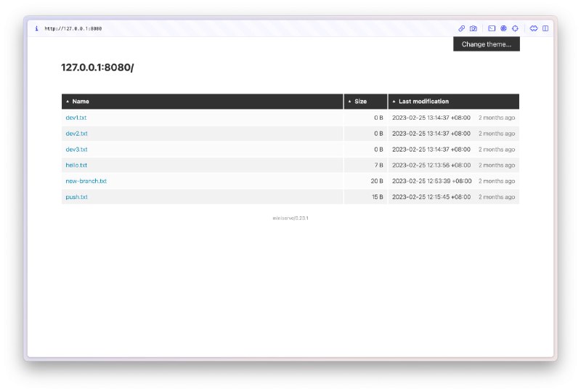The image size is (581, 392).
Task: Click the copy link chain icon
Action: click(x=461, y=28)
